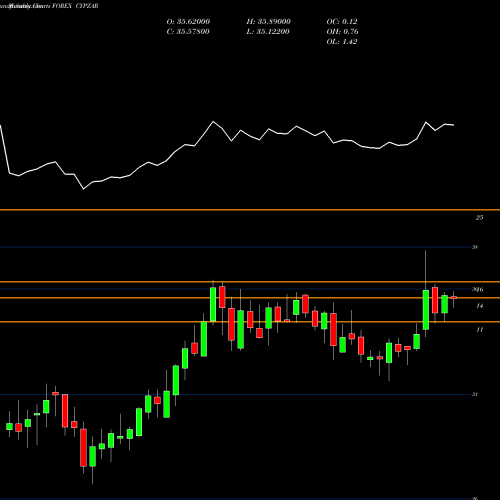Screen dimensions: 500x500
Task: Click the axis label 25
Action: pos(479,218)
